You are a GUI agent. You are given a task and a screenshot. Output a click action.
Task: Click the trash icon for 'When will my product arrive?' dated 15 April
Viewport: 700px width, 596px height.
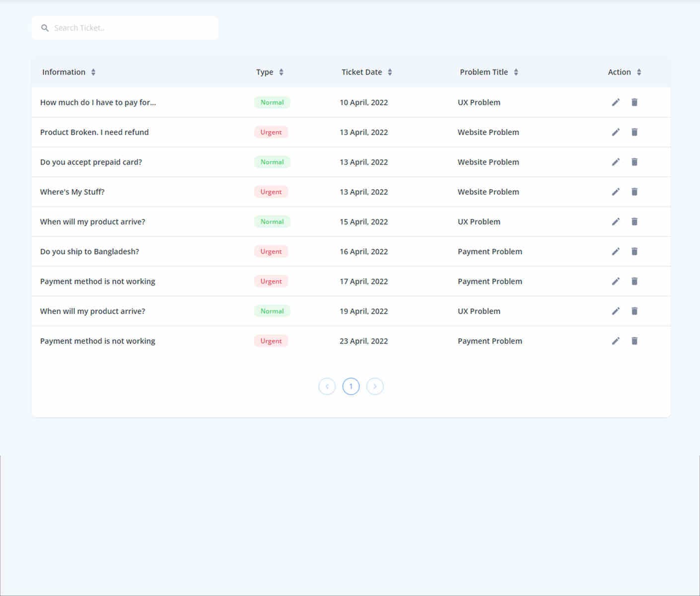[634, 222]
